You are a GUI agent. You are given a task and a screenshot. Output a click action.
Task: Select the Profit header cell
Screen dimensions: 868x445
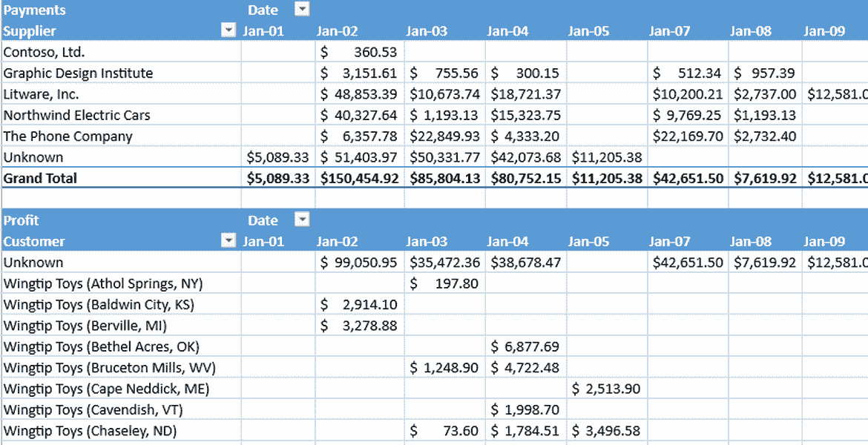22,220
